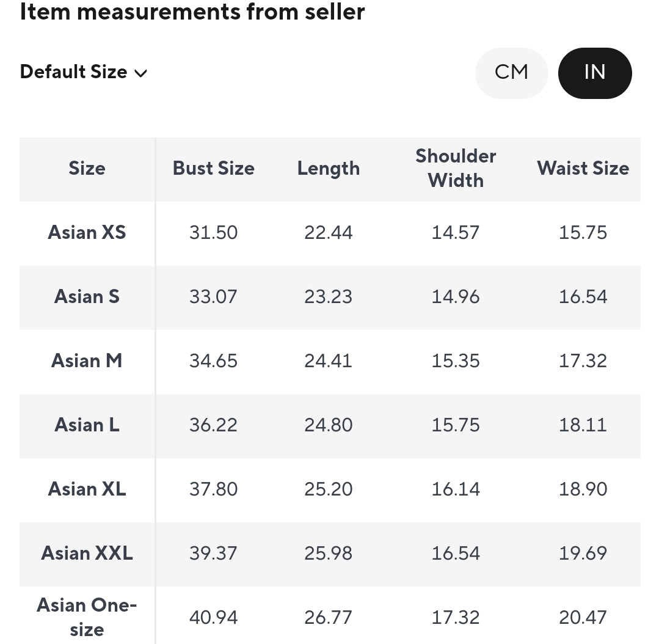659x644 pixels.
Task: Select the IN unit toggle
Action: click(x=595, y=73)
